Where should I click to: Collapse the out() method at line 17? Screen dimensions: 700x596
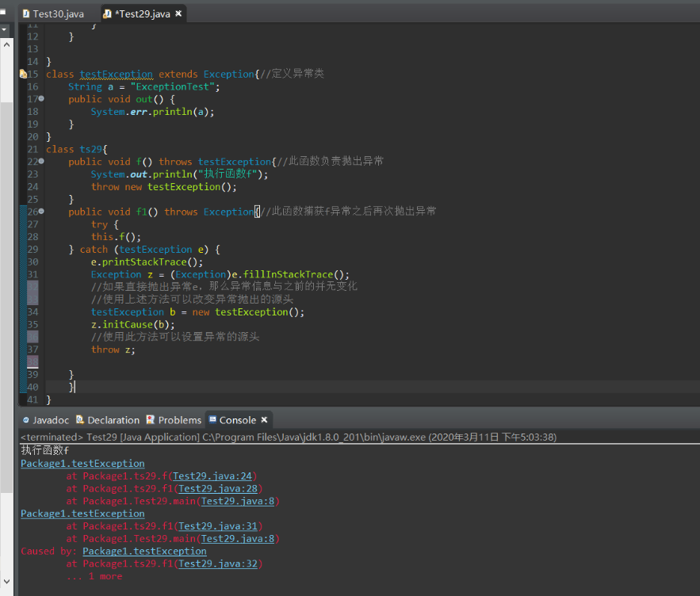point(40,99)
